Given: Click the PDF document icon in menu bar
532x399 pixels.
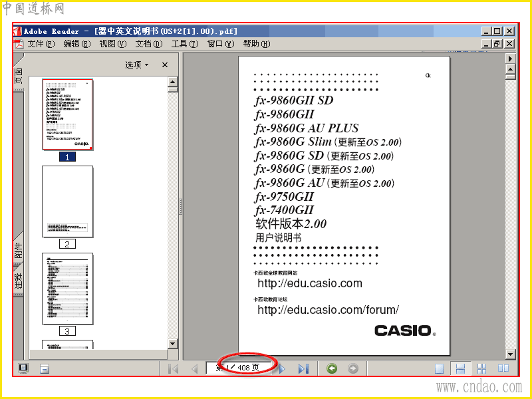Looking at the screenshot, I should click(19, 44).
